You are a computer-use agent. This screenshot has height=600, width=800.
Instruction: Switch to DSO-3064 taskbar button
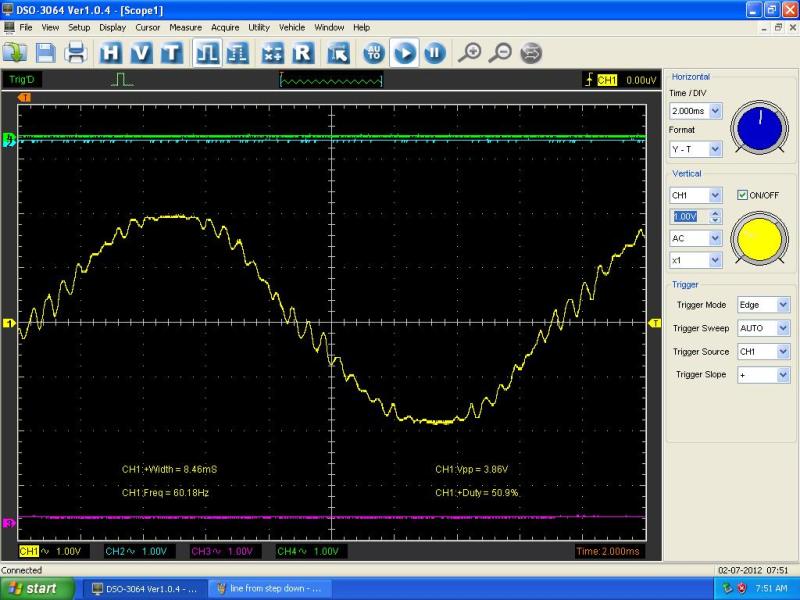pyautogui.click(x=144, y=589)
